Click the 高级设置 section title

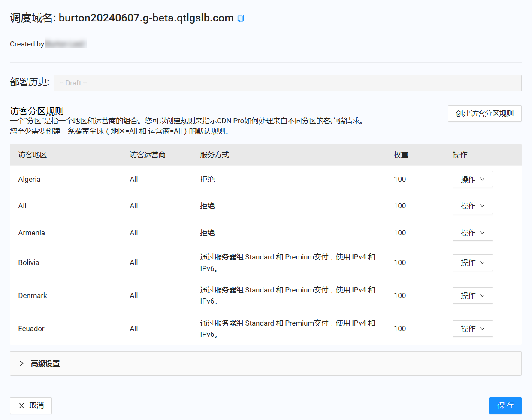[45, 364]
